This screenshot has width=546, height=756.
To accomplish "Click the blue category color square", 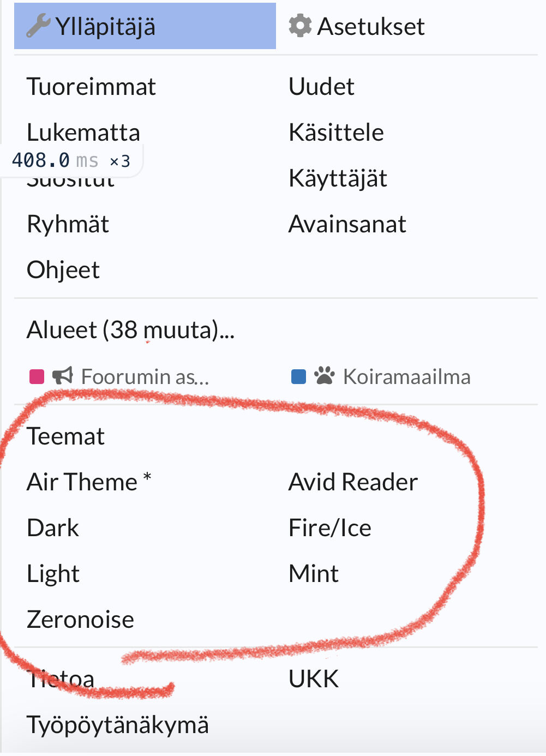I will tap(298, 376).
